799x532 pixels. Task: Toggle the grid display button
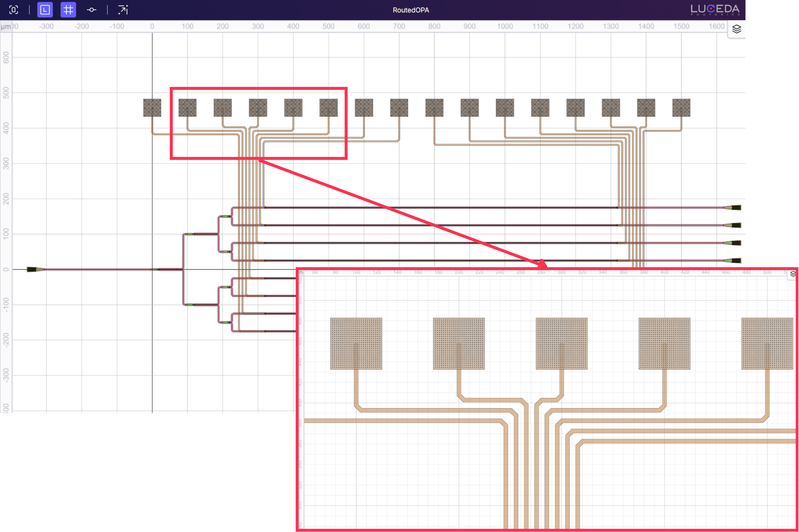[x=68, y=10]
